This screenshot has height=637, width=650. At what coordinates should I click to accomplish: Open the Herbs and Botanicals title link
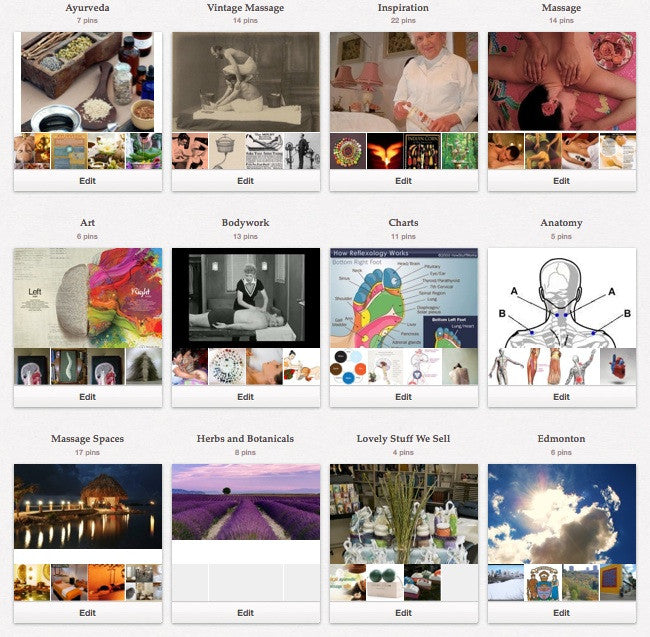click(x=245, y=438)
